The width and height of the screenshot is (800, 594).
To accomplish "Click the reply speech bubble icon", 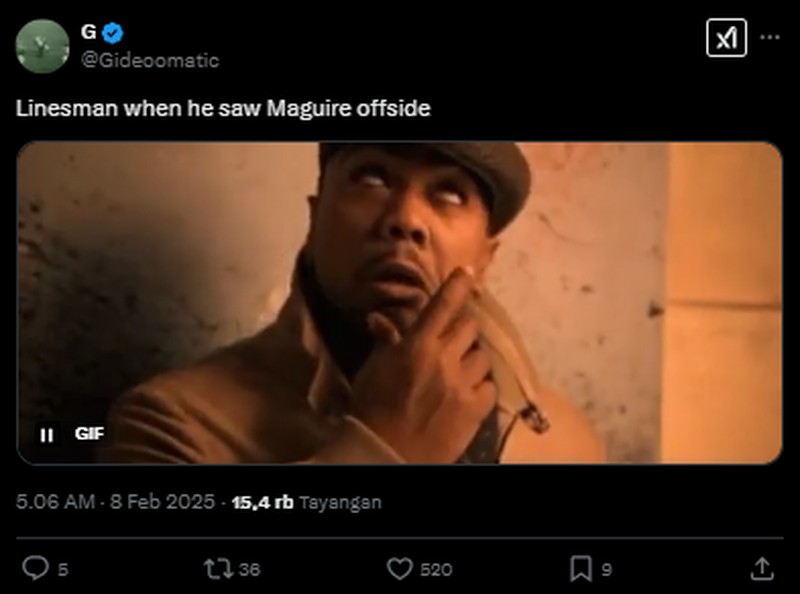I will click(35, 569).
